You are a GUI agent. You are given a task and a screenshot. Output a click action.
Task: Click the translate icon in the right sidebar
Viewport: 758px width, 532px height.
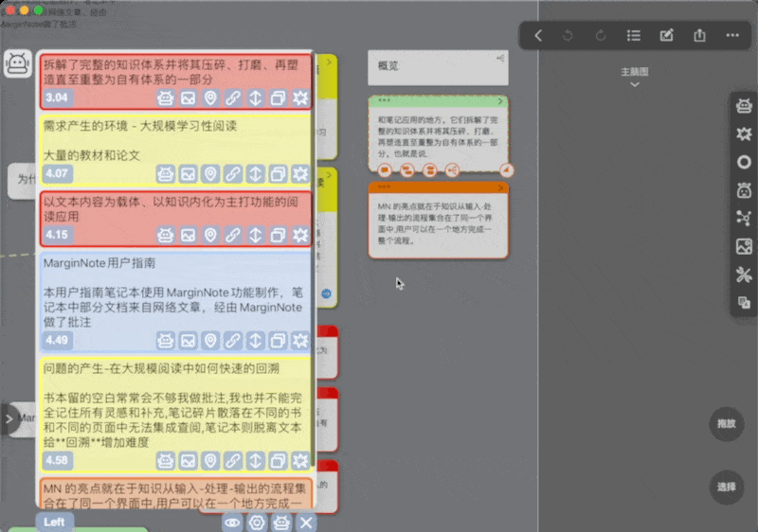tap(744, 303)
